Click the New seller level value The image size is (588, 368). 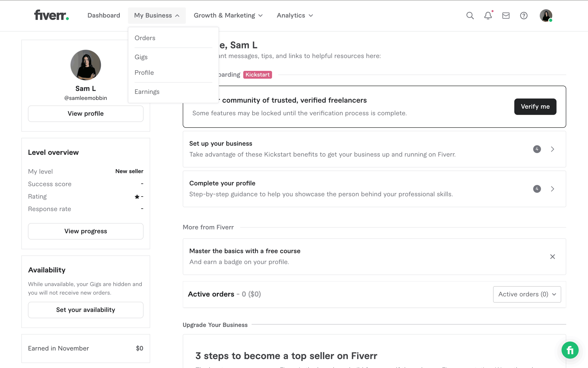click(x=129, y=171)
